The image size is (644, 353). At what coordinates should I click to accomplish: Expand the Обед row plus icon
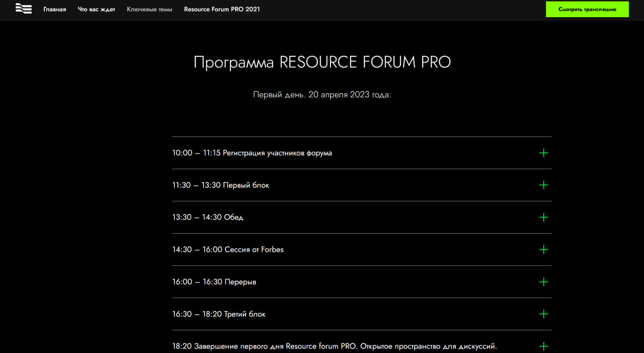tap(543, 217)
